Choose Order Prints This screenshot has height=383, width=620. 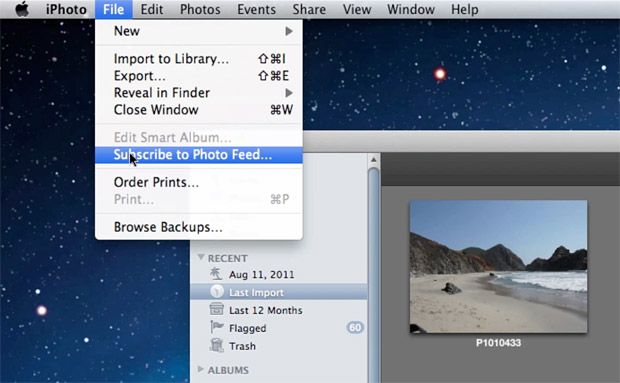[x=199, y=182]
